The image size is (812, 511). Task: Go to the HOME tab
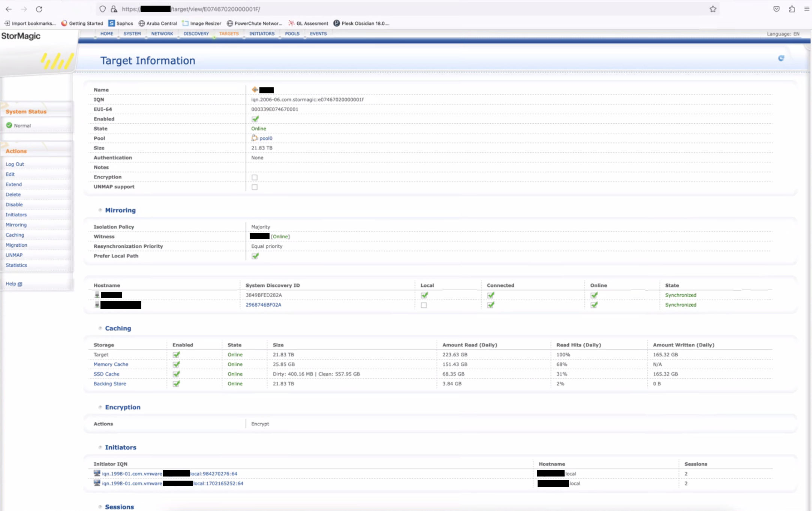[x=107, y=34]
